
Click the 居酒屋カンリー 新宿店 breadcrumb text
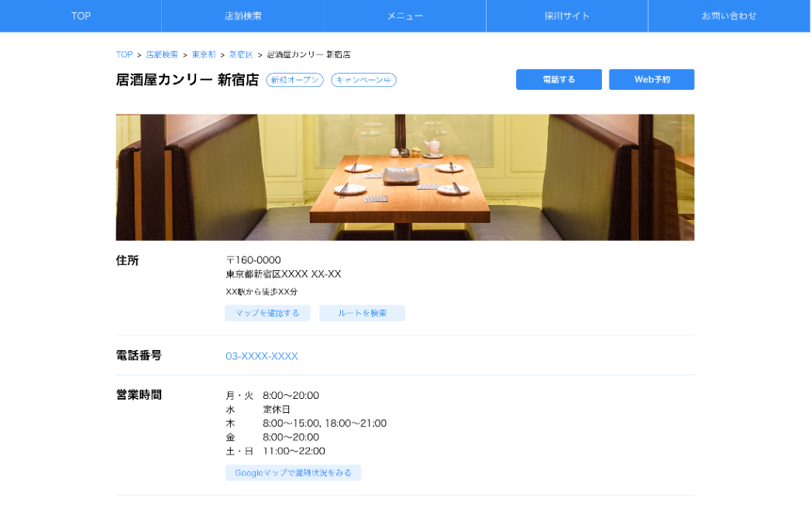click(308, 55)
